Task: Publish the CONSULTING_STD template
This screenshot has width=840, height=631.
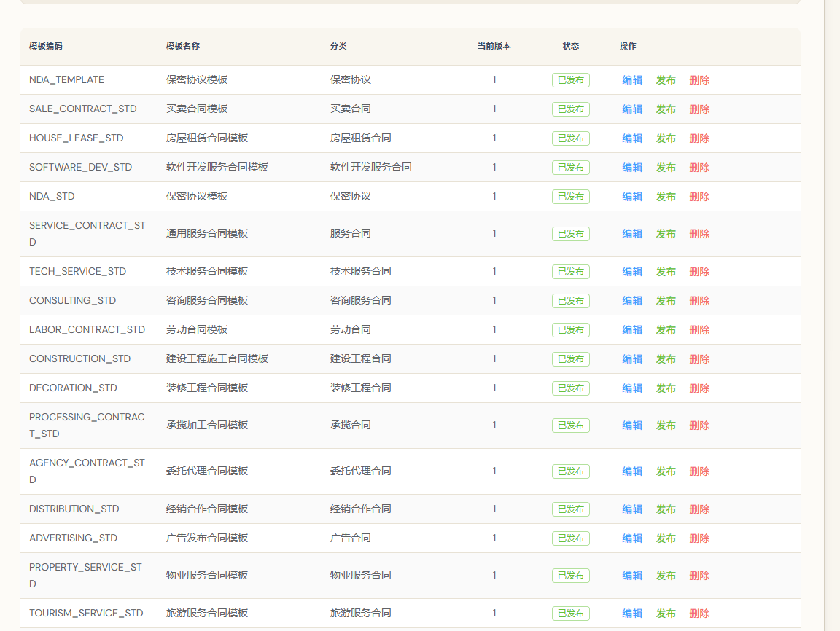Action: [x=666, y=301]
